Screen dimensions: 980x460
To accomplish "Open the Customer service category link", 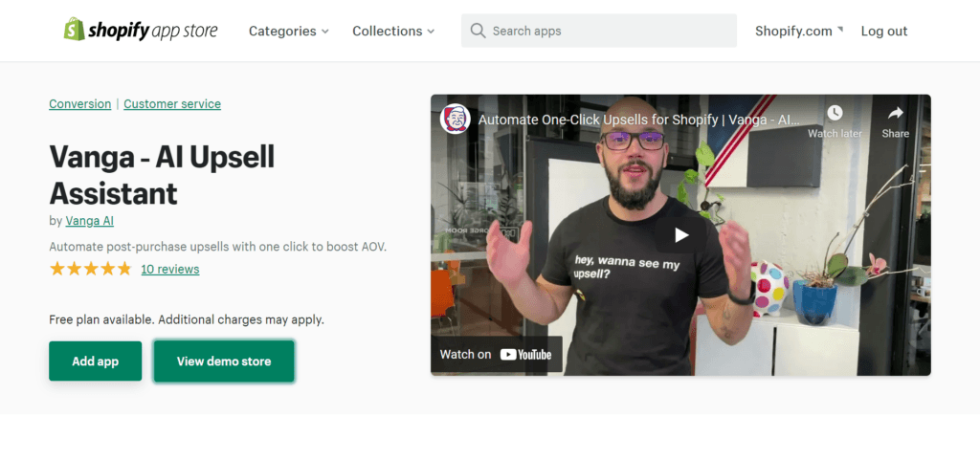I will (x=172, y=104).
